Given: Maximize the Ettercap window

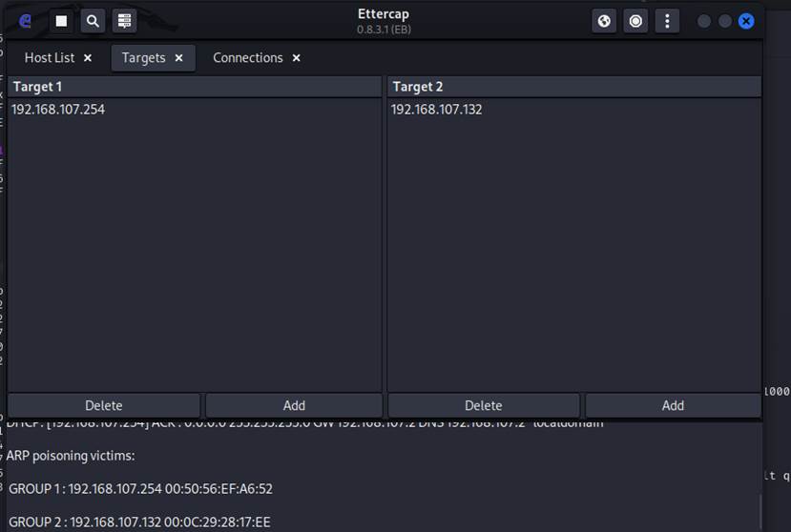Looking at the screenshot, I should [725, 21].
